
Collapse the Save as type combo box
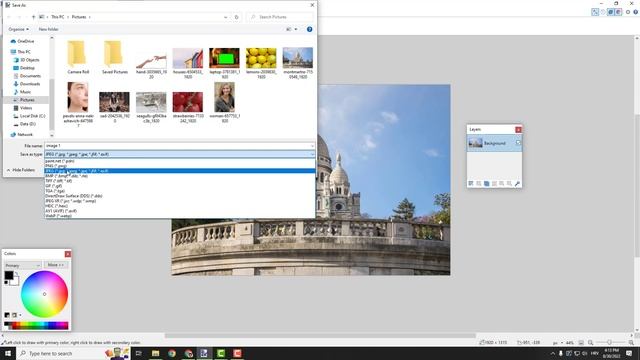pyautogui.click(x=312, y=154)
